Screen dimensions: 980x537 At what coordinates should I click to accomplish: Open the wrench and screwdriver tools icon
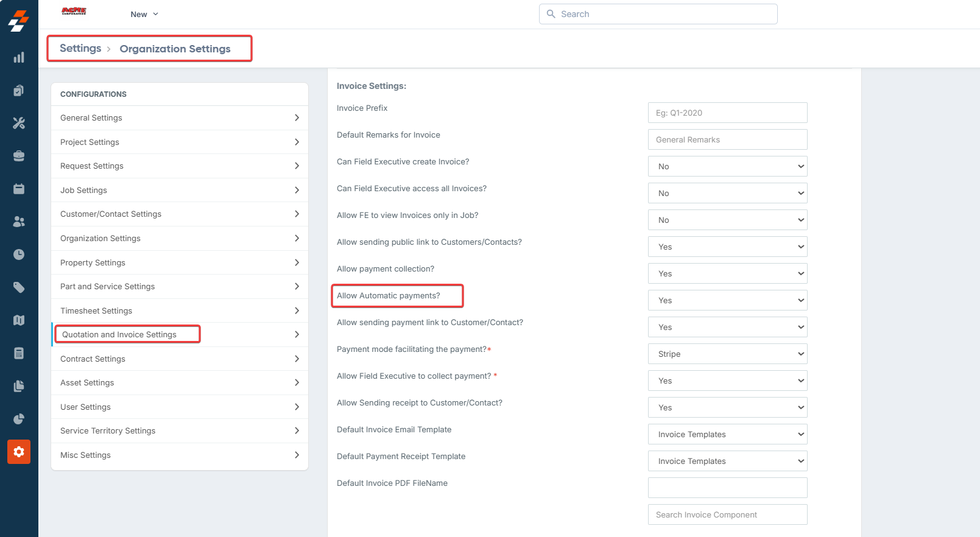(19, 123)
